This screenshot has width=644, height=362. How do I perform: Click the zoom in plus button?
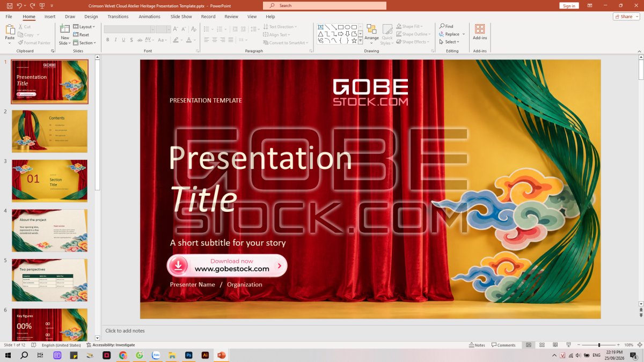pyautogui.click(x=619, y=345)
